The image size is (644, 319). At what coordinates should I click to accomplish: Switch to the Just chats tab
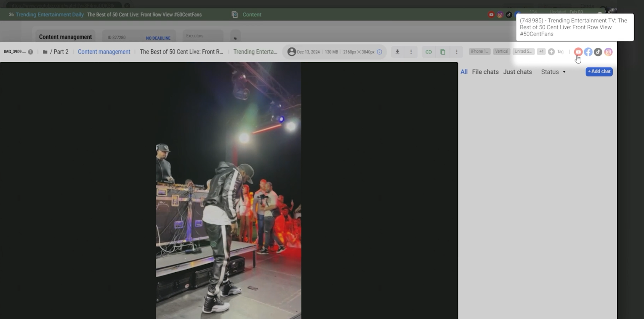click(517, 72)
